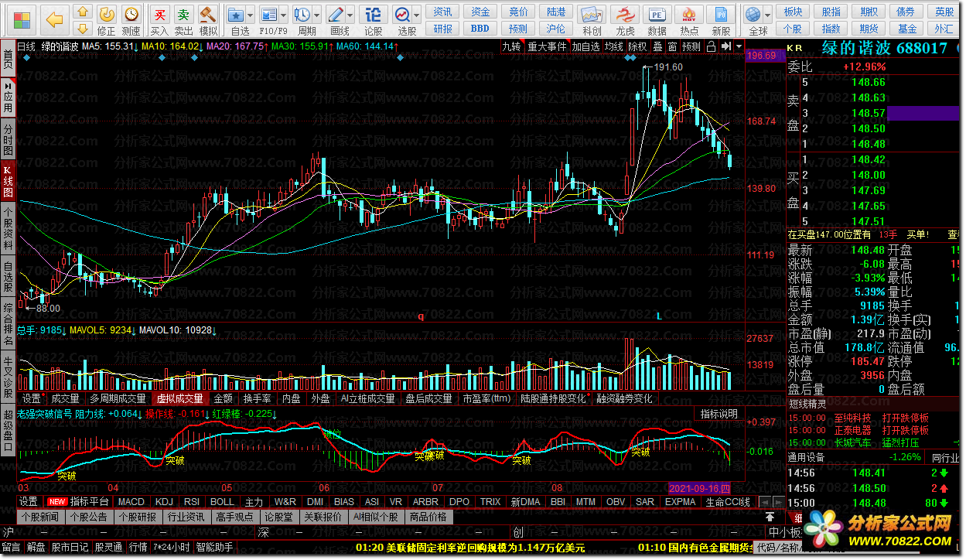Image resolution: width=966 pixels, height=560 pixels.
Task: Switch to the 个股资料 sidebar tab
Action: (8, 230)
